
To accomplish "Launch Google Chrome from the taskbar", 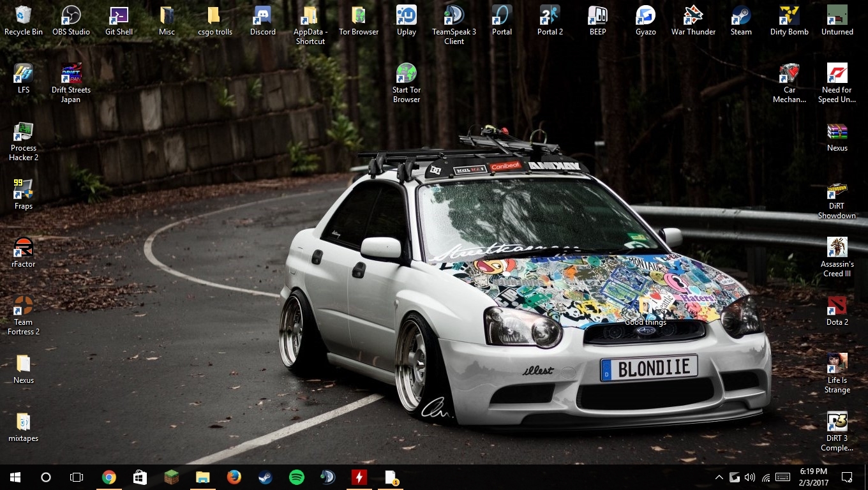I will click(109, 477).
